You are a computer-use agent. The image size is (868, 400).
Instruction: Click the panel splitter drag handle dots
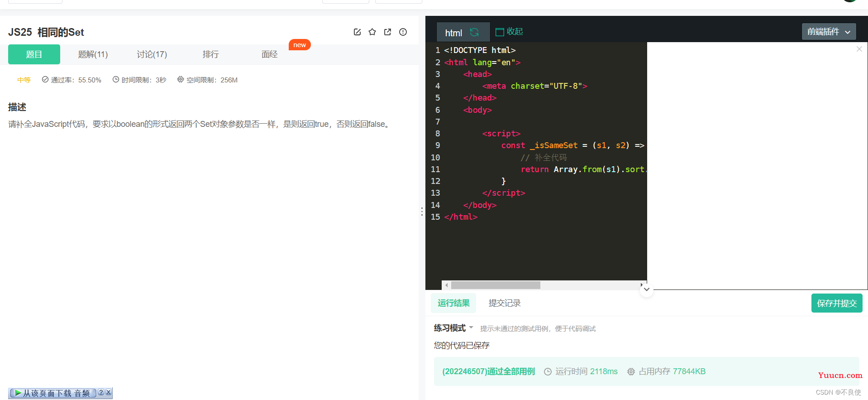click(422, 212)
